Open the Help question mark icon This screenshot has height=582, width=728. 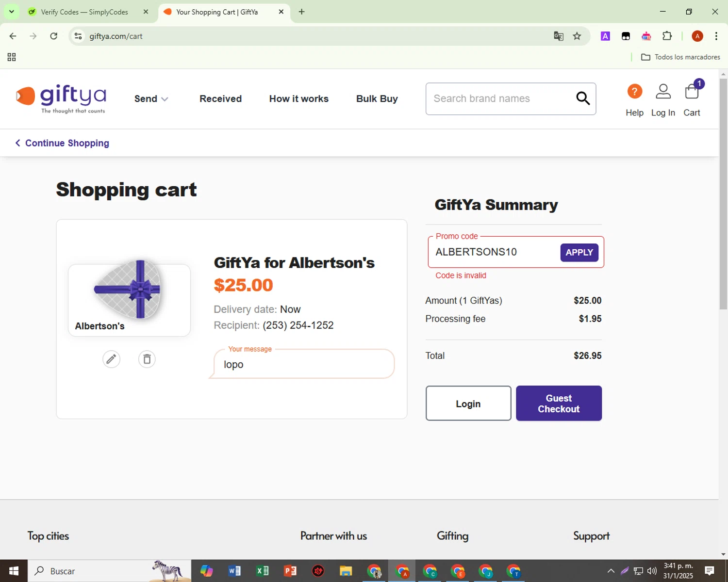pyautogui.click(x=634, y=91)
